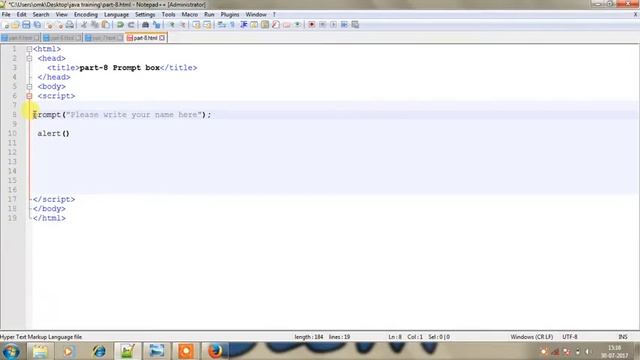The width and height of the screenshot is (640, 360).
Task: Toggle Word Wrap in the toolbar
Action: [222, 25]
